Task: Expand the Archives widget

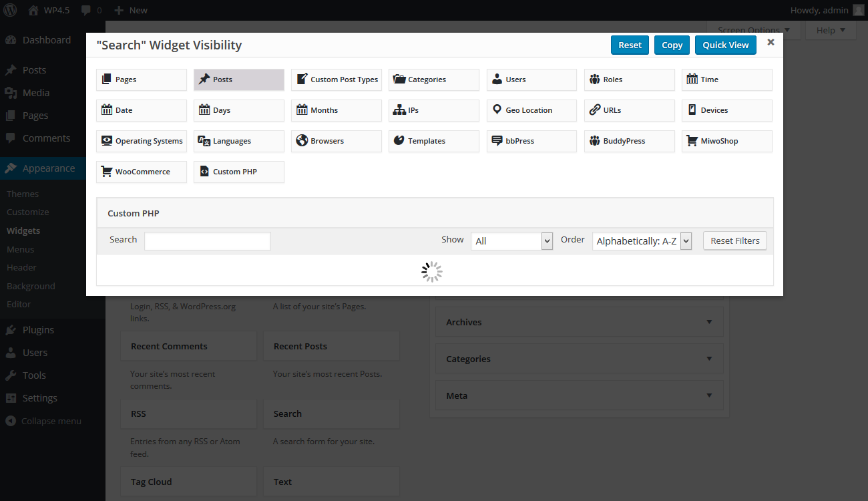Action: click(x=579, y=322)
